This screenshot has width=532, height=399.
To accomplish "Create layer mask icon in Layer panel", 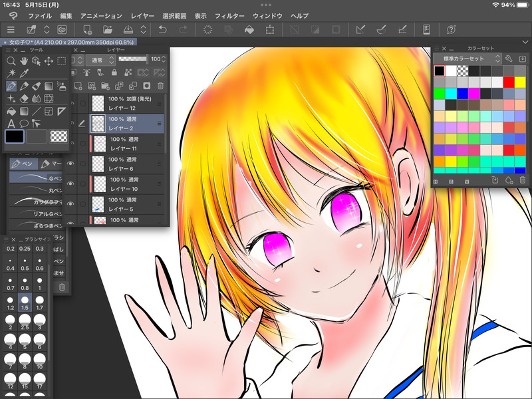I will [146, 86].
